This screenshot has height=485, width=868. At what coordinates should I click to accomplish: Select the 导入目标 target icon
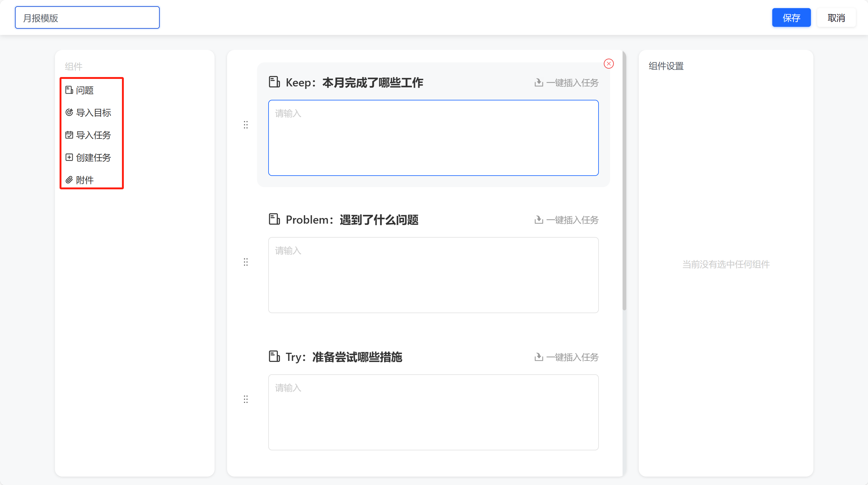click(69, 112)
